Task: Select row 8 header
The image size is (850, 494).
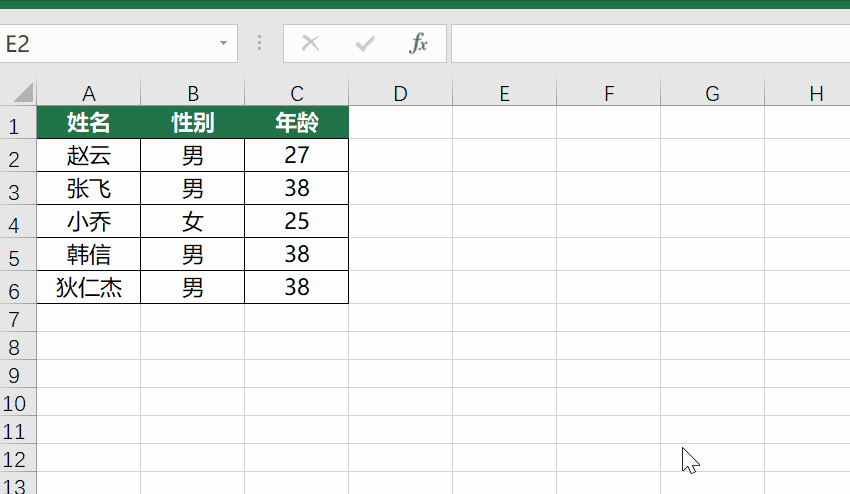Action: tap(18, 347)
